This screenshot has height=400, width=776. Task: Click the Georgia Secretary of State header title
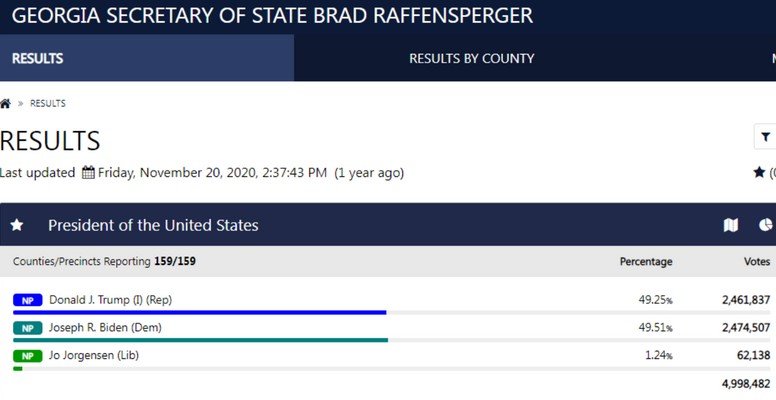pyautogui.click(x=272, y=15)
